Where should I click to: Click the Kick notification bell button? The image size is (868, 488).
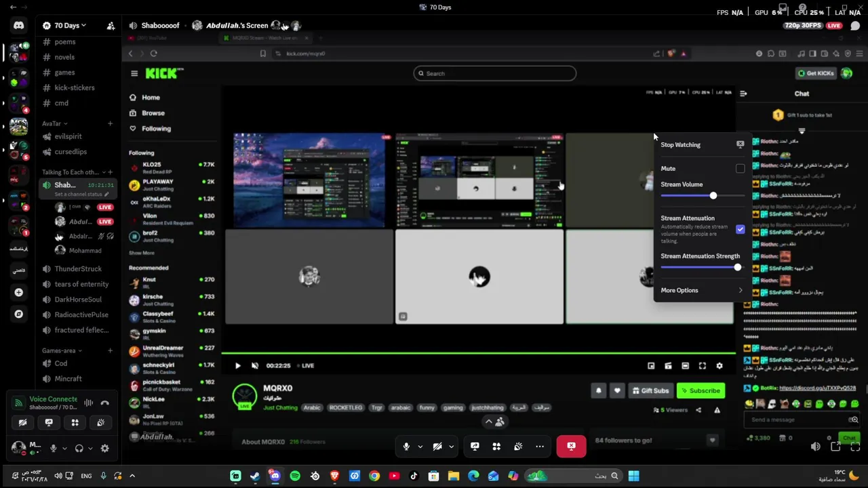click(599, 390)
